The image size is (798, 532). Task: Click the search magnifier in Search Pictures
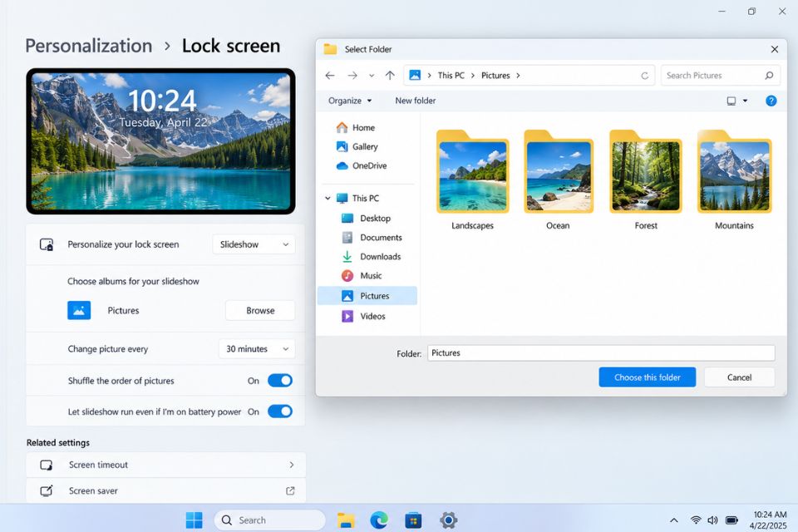coord(769,76)
